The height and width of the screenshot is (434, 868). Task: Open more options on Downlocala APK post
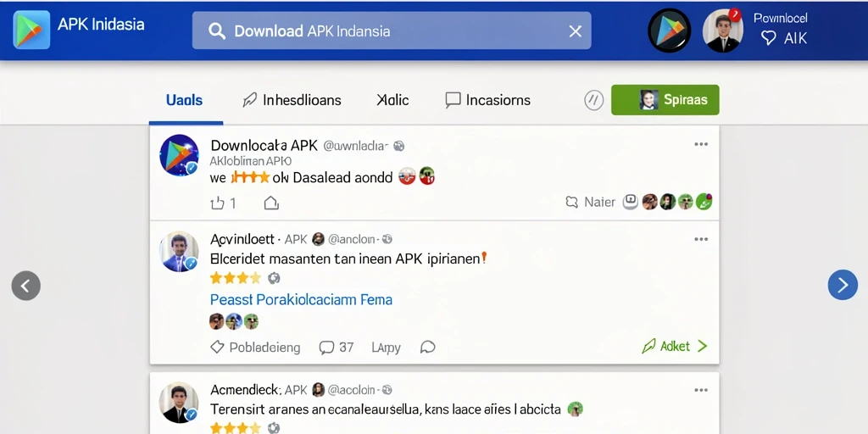[x=701, y=144]
